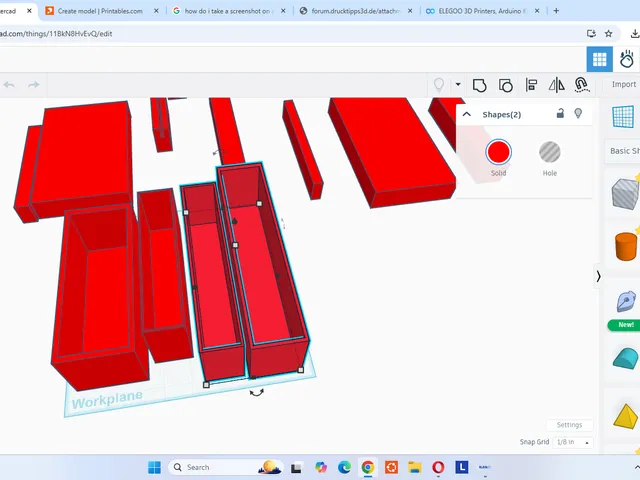The image size is (640, 480).
Task: Switch to 3D design grid view
Action: click(x=600, y=59)
